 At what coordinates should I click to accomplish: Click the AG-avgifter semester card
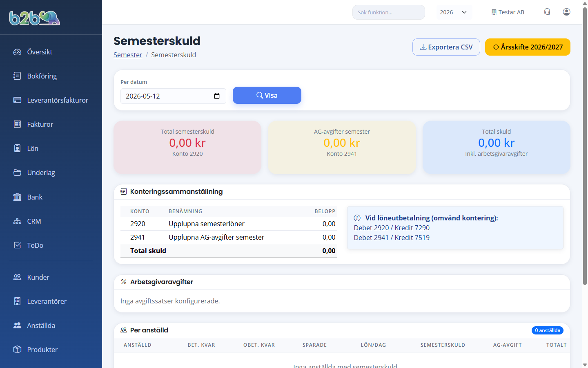(x=342, y=147)
